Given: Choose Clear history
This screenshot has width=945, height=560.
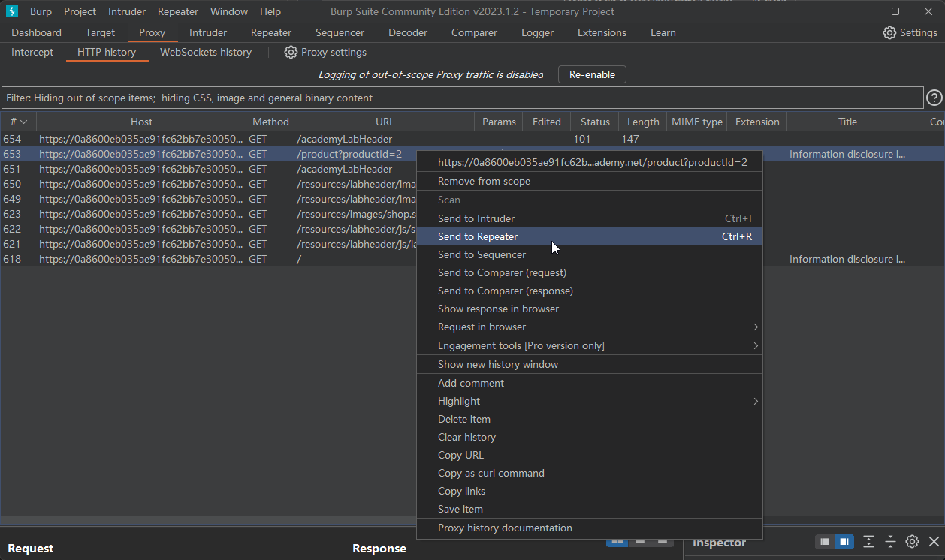Looking at the screenshot, I should 590,437.
